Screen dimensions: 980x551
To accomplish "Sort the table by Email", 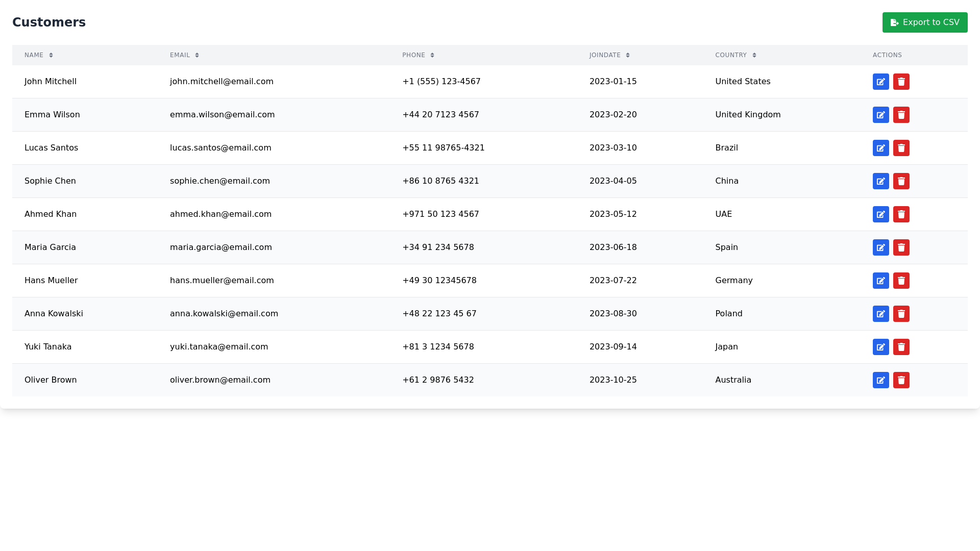I will [184, 55].
